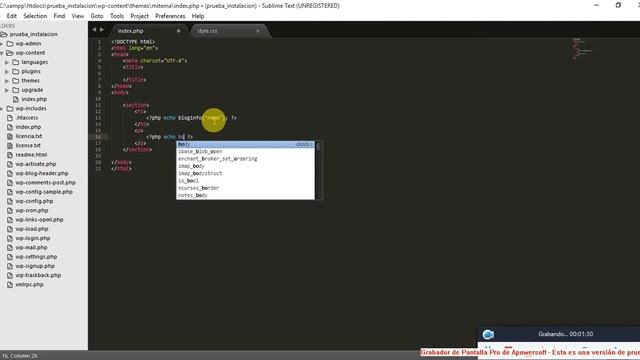The height and width of the screenshot is (360, 640).
Task: Expand the plugins folder
Action: pos(7,71)
